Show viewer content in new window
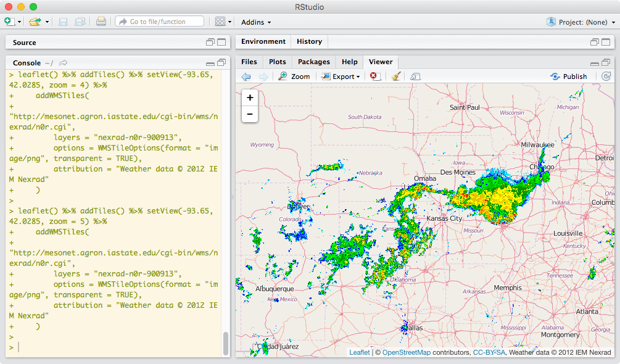 [x=415, y=77]
